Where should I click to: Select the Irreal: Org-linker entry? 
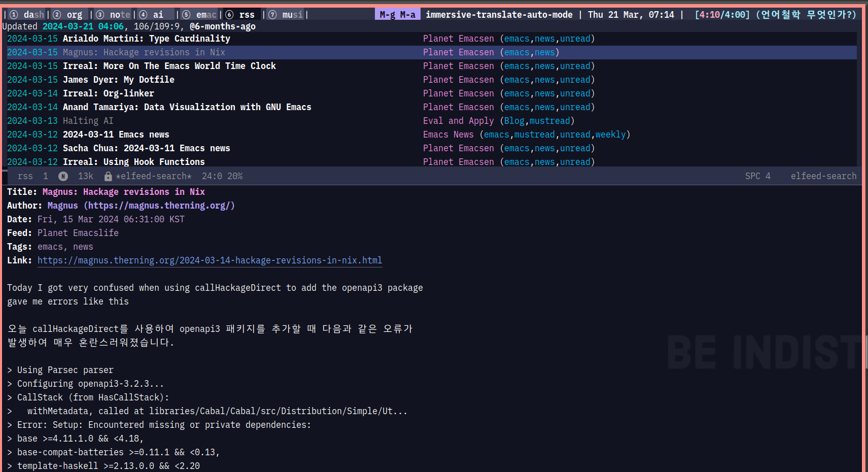[x=109, y=93]
